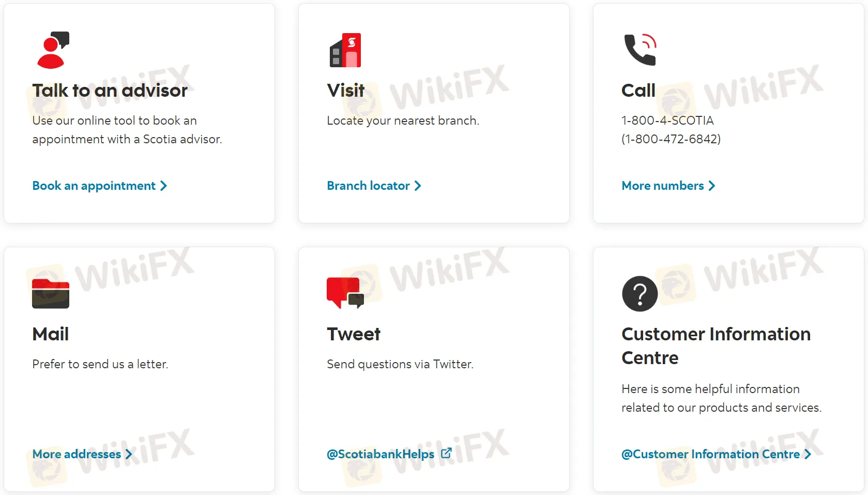
Task: Visit the @ScotiabankHelps Twitter link
Action: click(380, 454)
